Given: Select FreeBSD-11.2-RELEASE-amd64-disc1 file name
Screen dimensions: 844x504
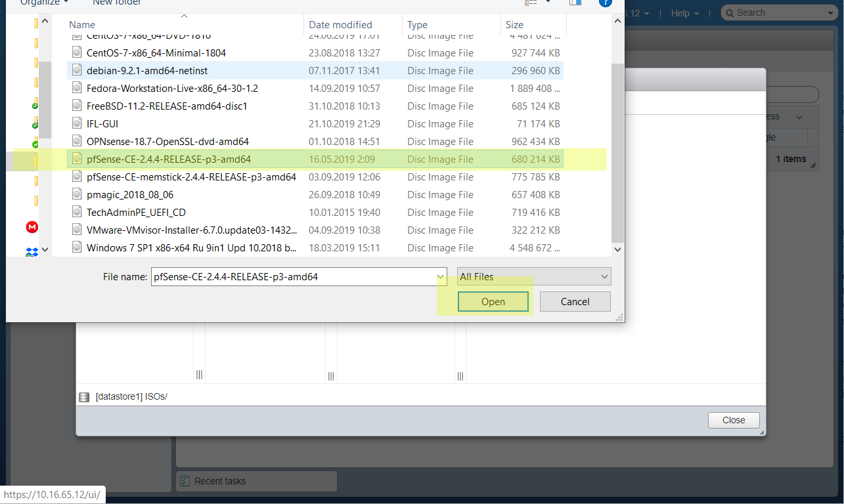Looking at the screenshot, I should 167,106.
